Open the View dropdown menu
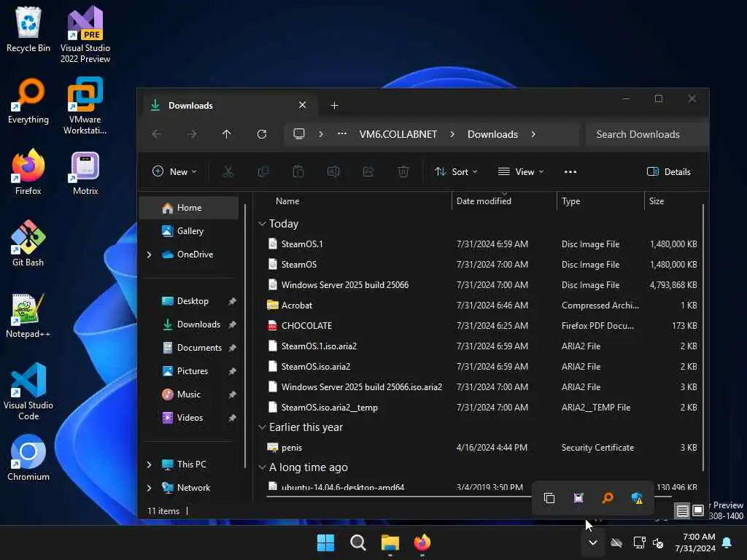This screenshot has height=560, width=747. point(521,172)
